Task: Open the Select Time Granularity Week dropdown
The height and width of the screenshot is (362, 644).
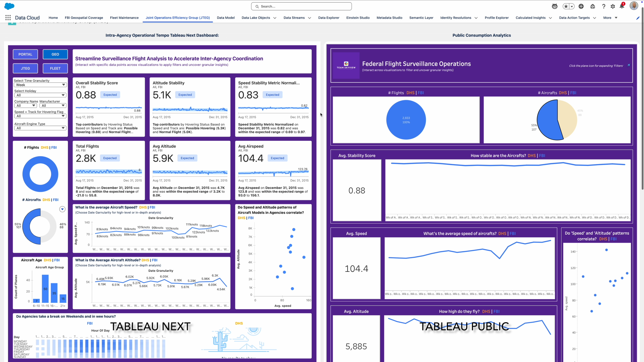Action: pyautogui.click(x=40, y=85)
